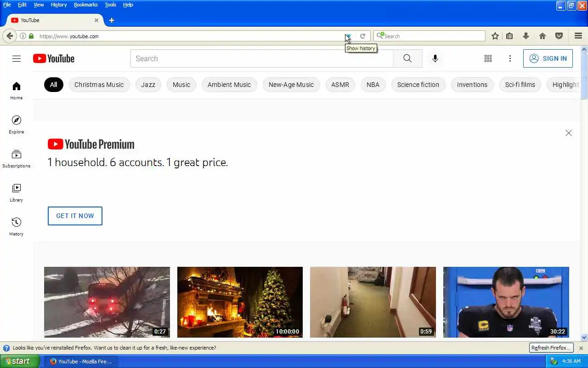Screen dimensions: 588x368
Task: Click the taskbar clock 4:36 AM
Action: point(571,362)
